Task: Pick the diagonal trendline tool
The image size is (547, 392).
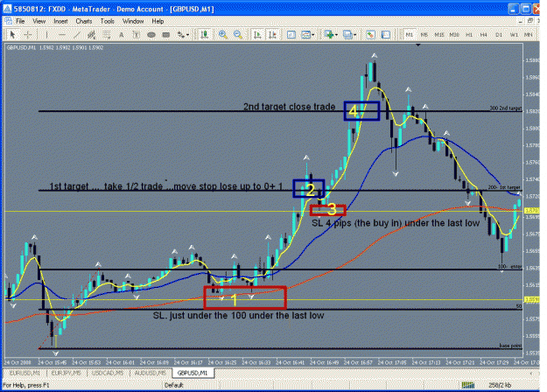Action: pos(77,34)
